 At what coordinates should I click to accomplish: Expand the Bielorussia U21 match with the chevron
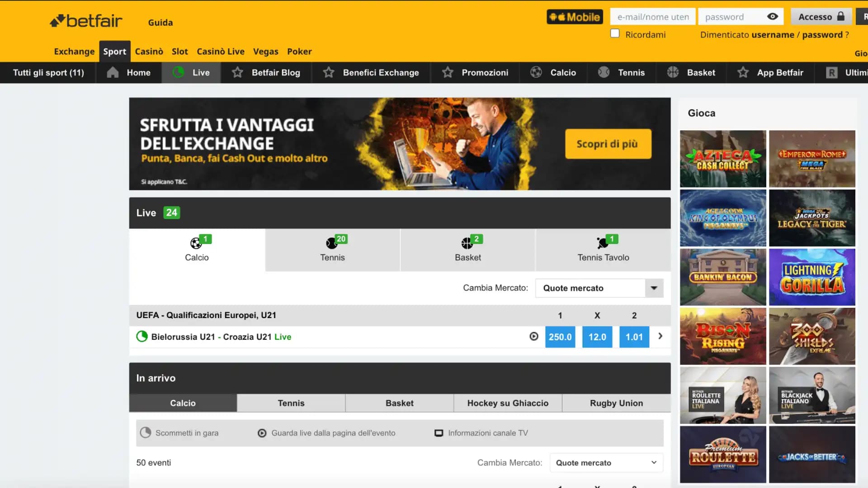click(x=660, y=337)
